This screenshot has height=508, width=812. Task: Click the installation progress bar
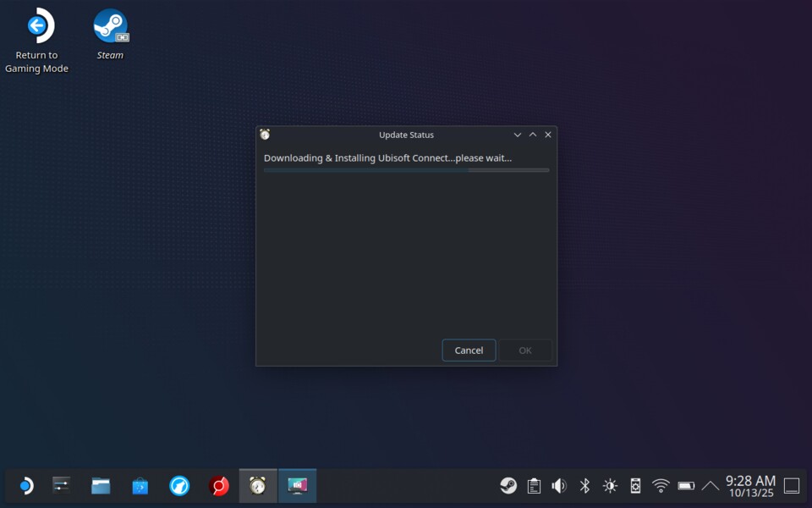point(406,170)
